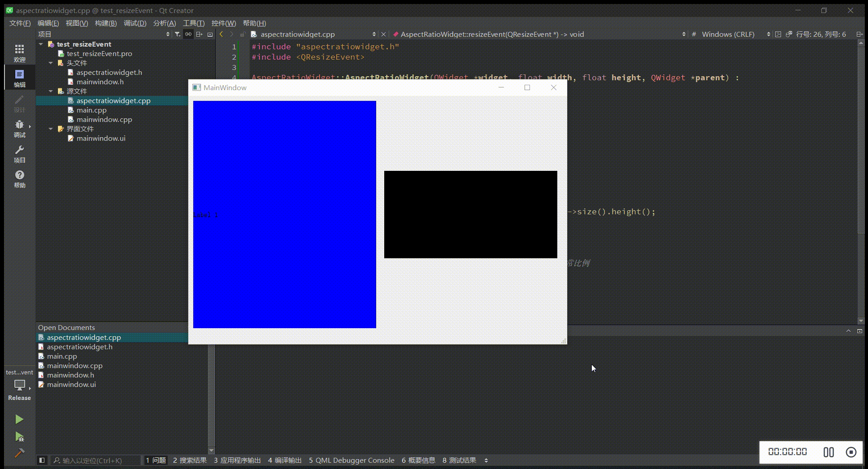Build project with the hammer icon
The height and width of the screenshot is (469, 868).
pos(19,453)
